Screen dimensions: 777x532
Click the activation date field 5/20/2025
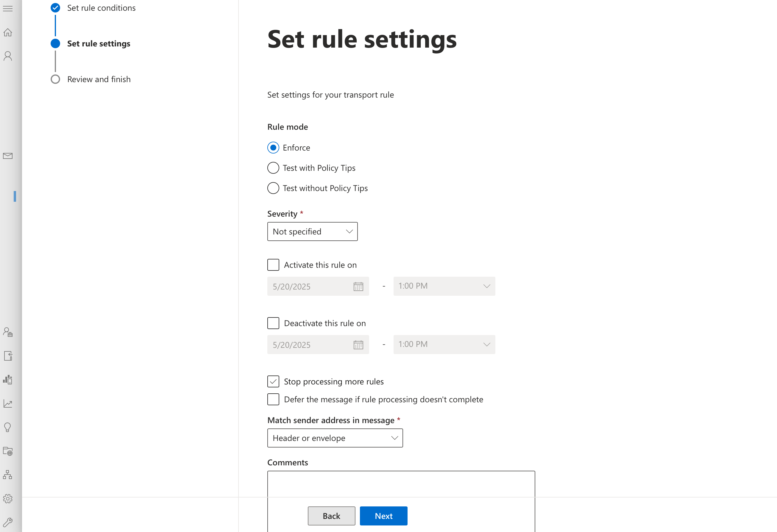318,287
